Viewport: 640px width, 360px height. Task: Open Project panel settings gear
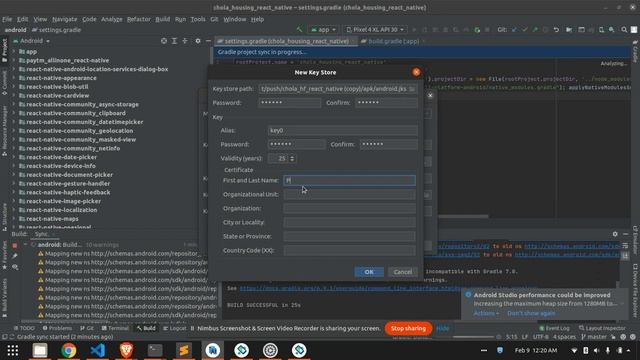point(198,41)
